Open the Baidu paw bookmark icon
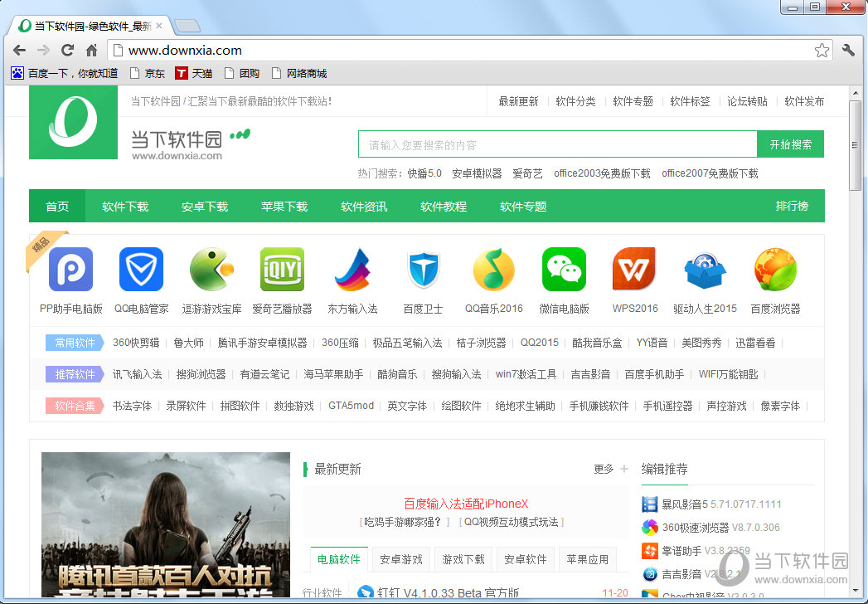 pos(17,73)
